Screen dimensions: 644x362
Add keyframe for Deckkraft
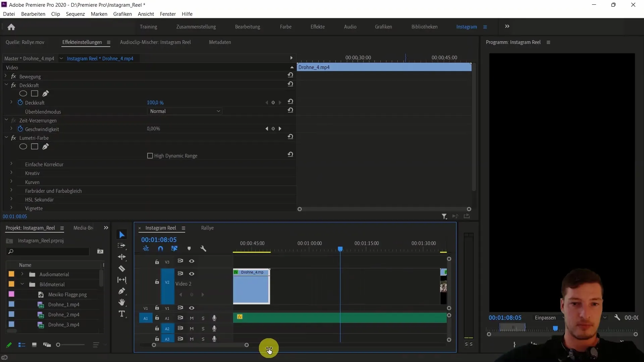(x=273, y=103)
